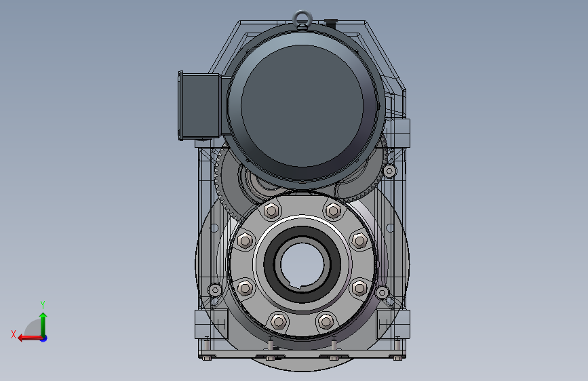588x381 pixels.
Task: Select the breather plug beside the eye bolt
Action: tap(330, 22)
